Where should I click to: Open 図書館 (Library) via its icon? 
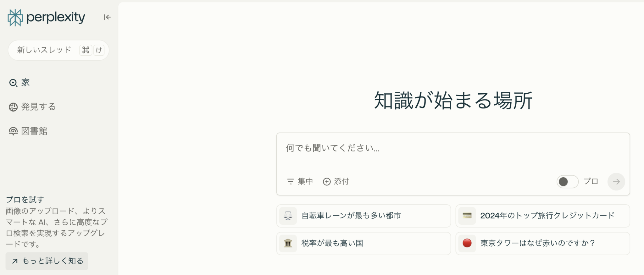tap(13, 131)
